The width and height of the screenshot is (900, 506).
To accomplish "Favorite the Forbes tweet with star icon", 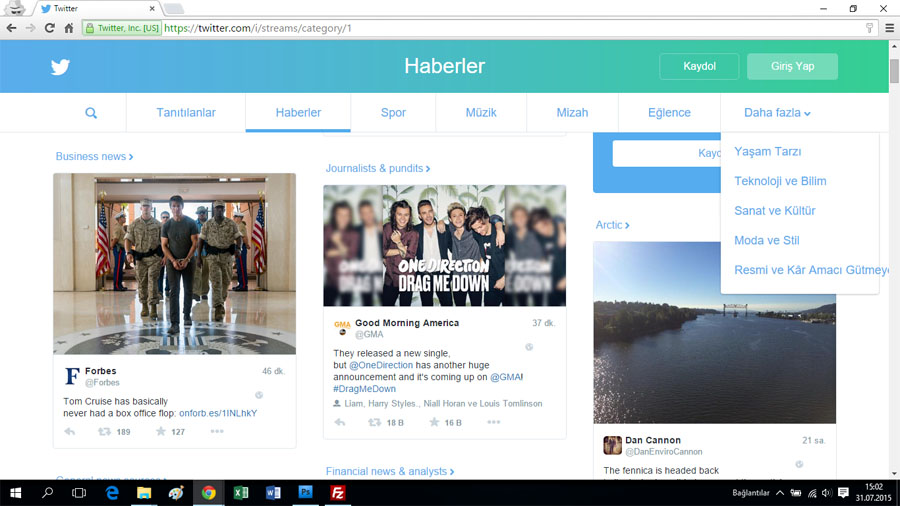I will pos(161,431).
